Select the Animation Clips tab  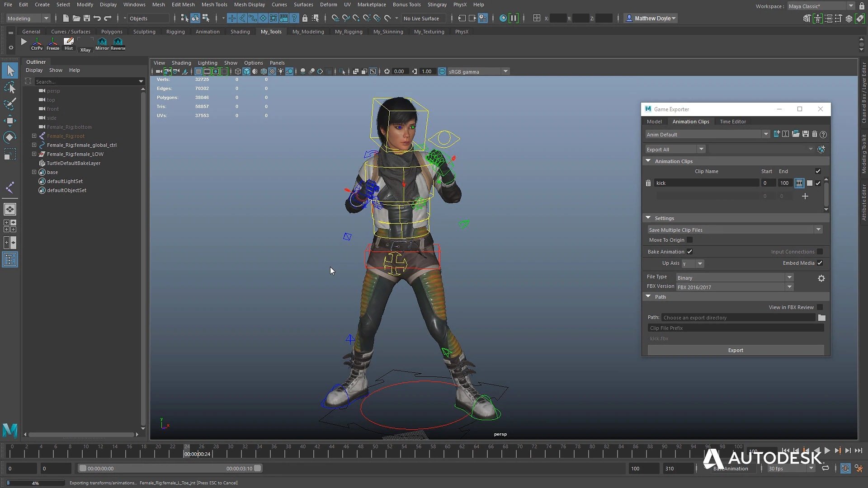(691, 121)
